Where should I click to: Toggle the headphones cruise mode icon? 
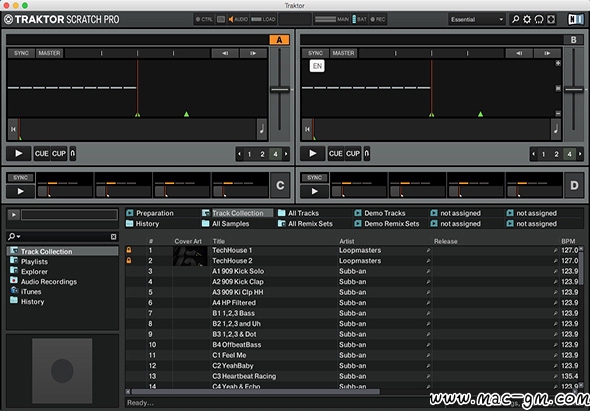tap(539, 19)
